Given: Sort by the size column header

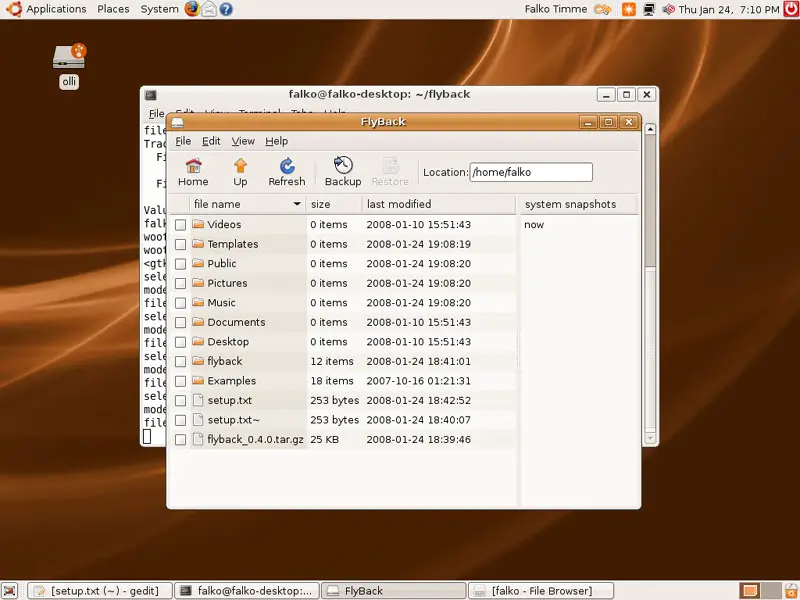Looking at the screenshot, I should (334, 204).
